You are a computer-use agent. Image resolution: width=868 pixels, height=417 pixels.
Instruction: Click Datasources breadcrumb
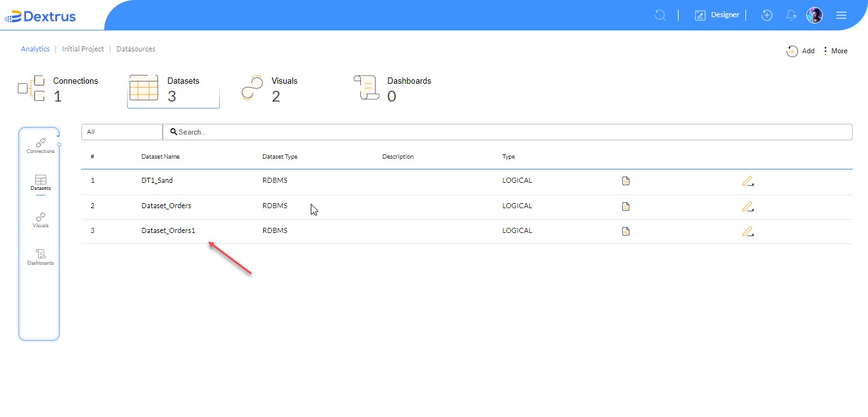135,49
